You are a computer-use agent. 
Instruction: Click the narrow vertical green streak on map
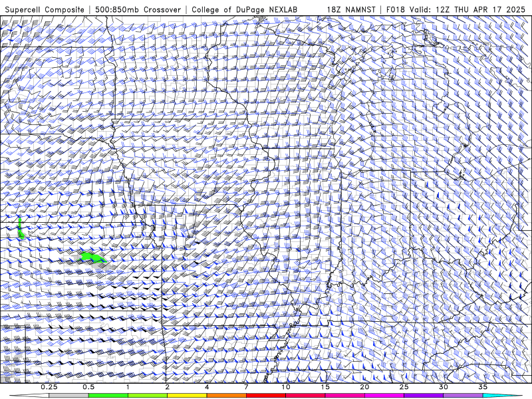tap(21, 229)
